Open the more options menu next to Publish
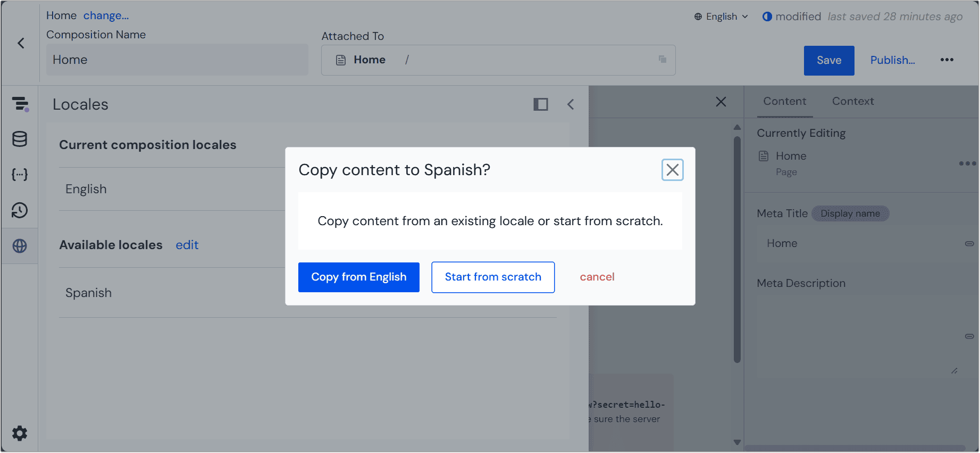The height and width of the screenshot is (453, 980). [x=947, y=60]
